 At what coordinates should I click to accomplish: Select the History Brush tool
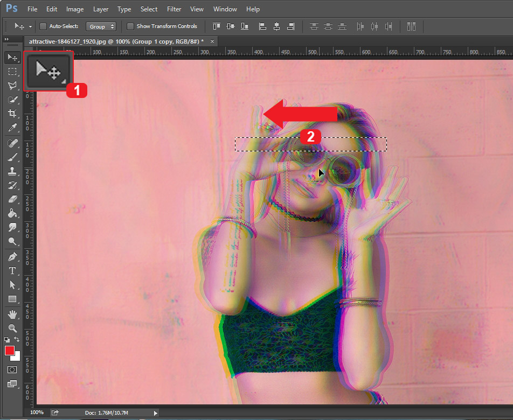(12, 185)
